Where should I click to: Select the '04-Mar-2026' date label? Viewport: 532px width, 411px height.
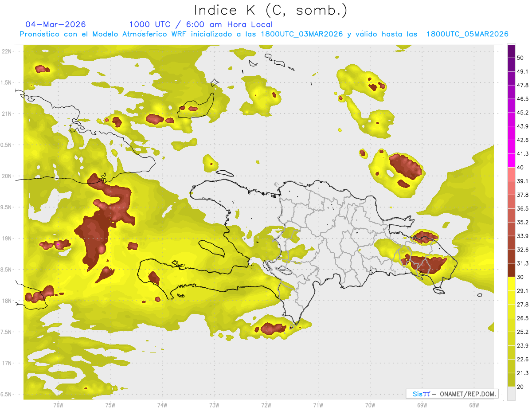coord(56,24)
